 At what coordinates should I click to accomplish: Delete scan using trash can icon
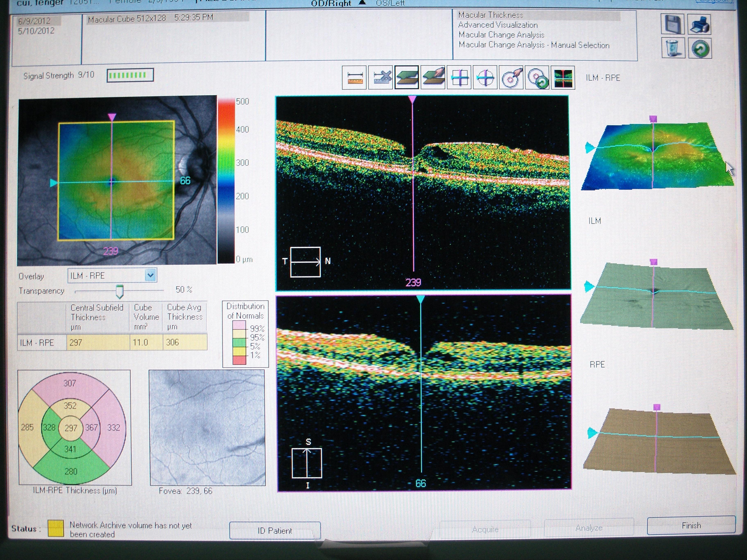[673, 48]
